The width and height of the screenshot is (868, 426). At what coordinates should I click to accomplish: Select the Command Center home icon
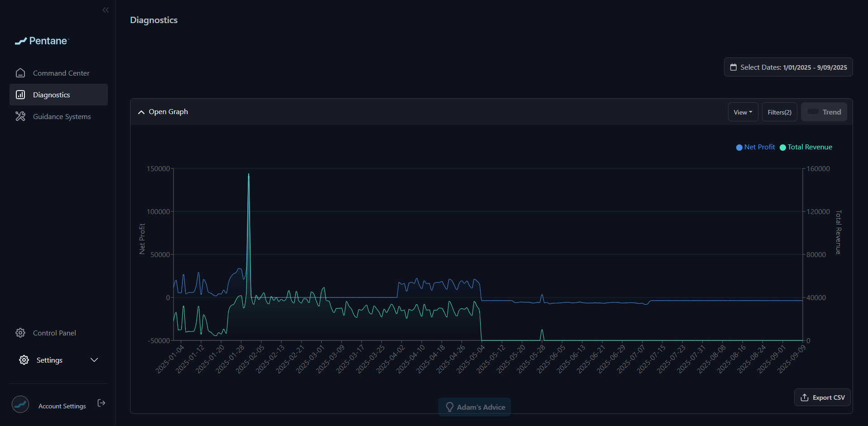coord(20,72)
